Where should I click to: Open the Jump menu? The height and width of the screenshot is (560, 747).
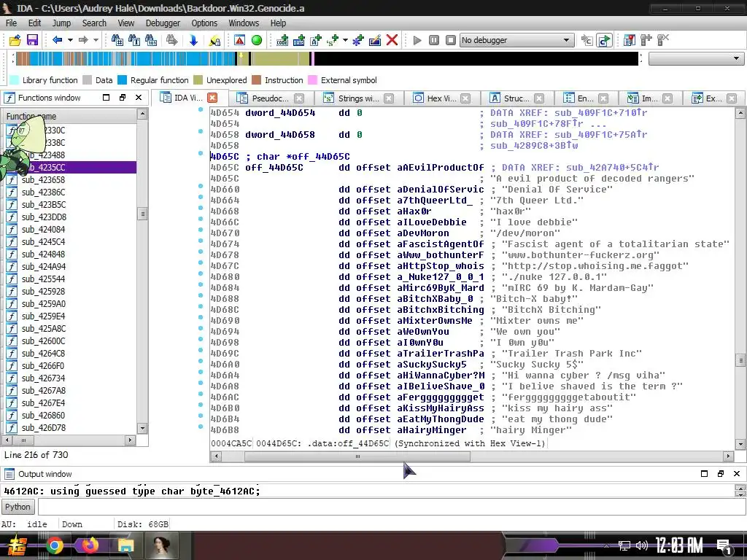61,23
